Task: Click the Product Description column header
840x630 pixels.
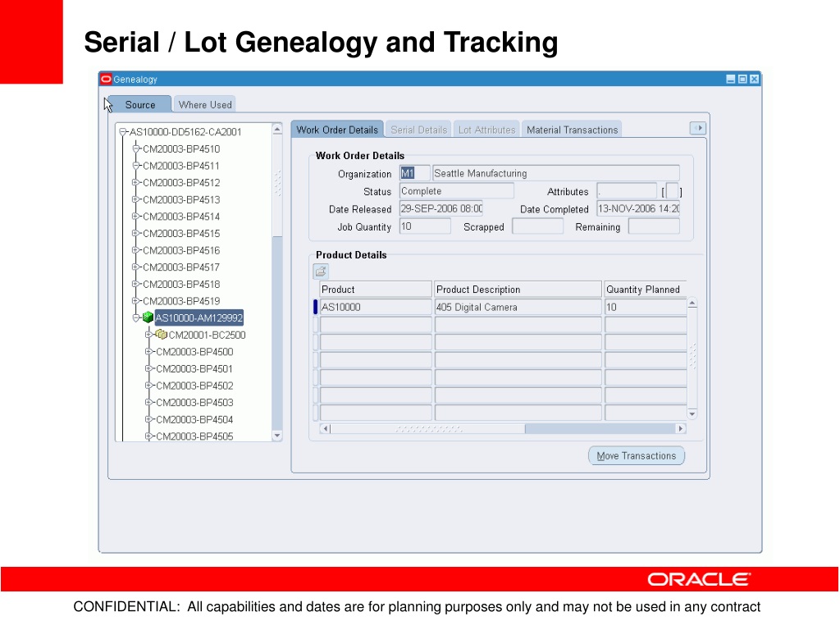Action: pos(518,290)
